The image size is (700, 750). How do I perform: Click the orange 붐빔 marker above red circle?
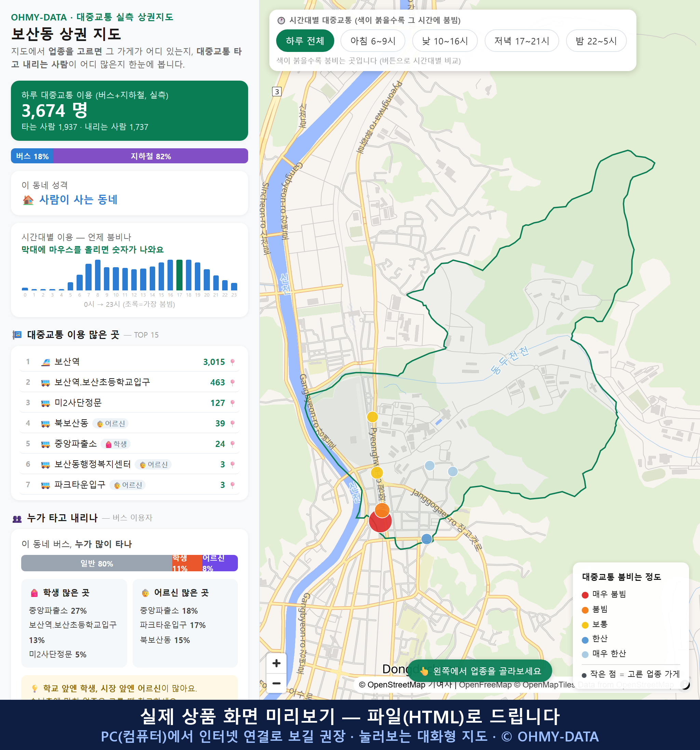(x=382, y=510)
